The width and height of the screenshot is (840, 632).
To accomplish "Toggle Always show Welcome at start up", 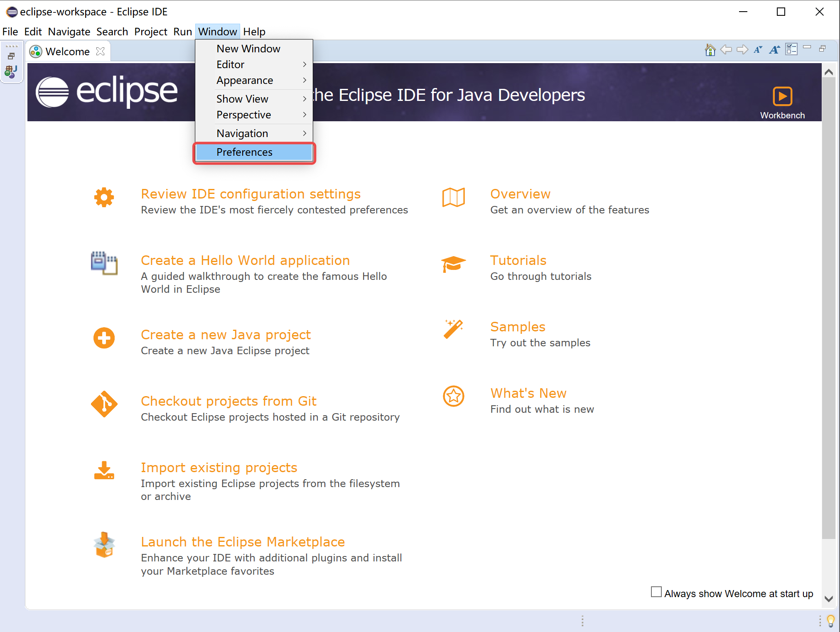I will tap(656, 592).
